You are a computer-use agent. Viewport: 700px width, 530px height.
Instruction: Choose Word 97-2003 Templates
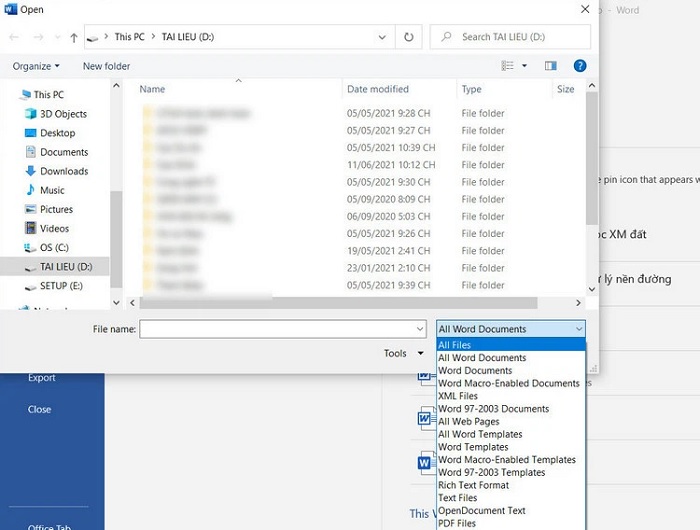511,472
